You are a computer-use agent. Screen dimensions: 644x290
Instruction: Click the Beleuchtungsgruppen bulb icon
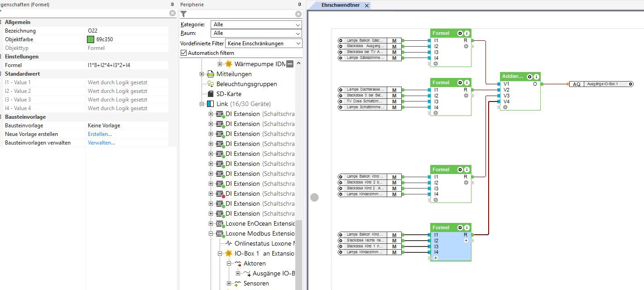click(210, 84)
